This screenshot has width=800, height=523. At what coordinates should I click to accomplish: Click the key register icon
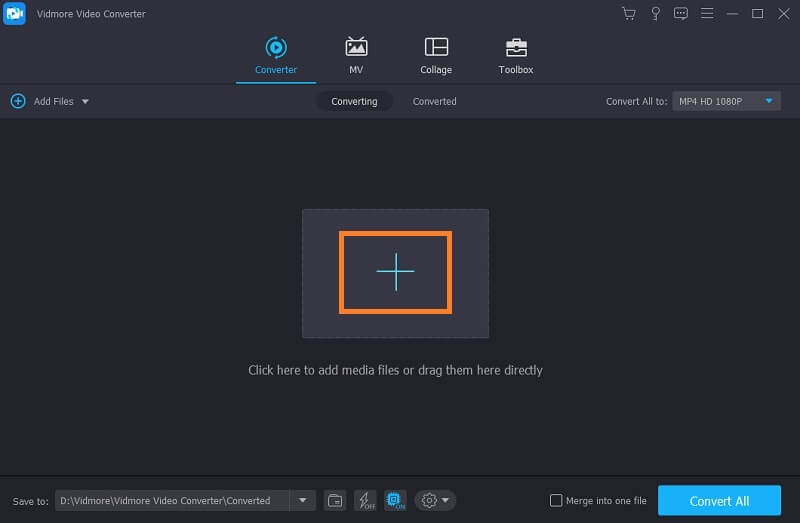(x=656, y=13)
